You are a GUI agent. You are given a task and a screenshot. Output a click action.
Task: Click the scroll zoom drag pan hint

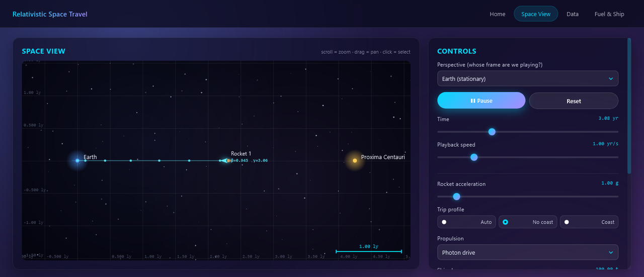[366, 52]
